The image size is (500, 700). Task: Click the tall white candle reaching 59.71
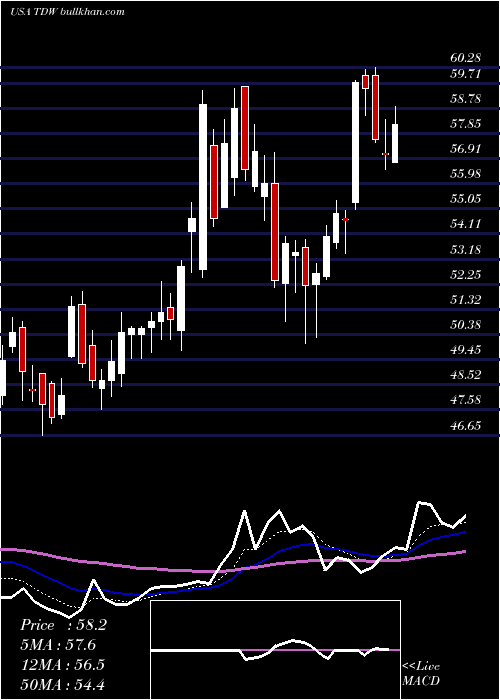(x=355, y=142)
